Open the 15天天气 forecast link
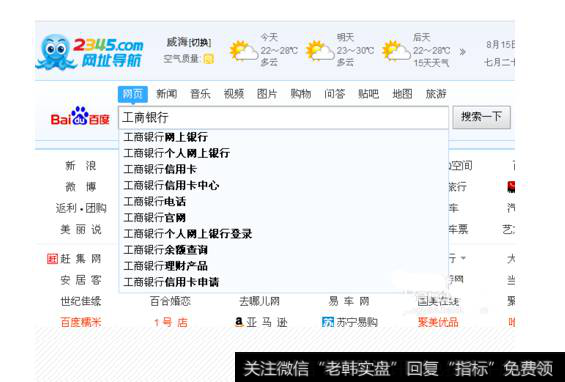The image size is (565, 382). [431, 63]
